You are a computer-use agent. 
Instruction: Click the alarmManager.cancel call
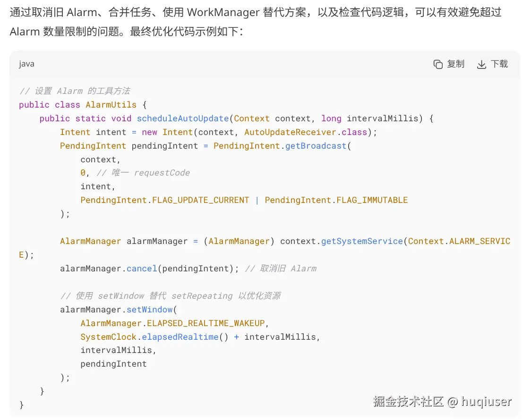[x=108, y=269]
